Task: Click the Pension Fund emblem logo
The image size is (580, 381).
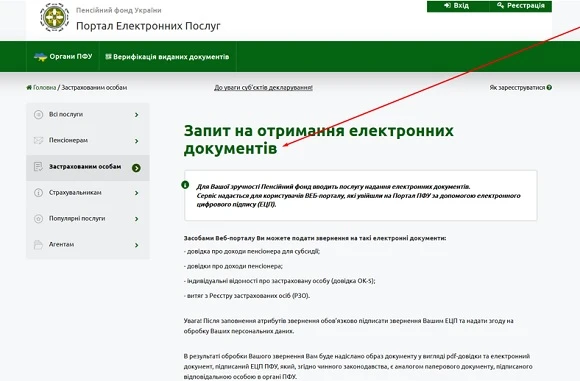Action: pos(54,17)
